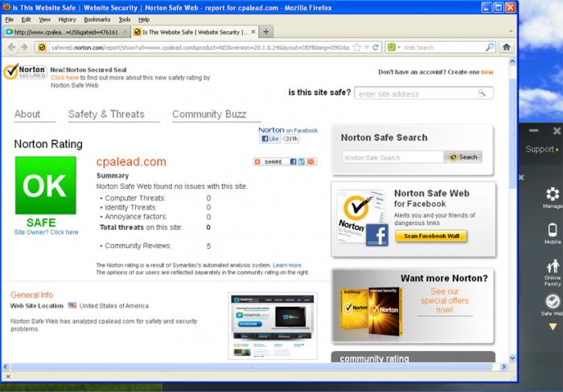Click the Norton on Facebook link
The width and height of the screenshot is (563, 392).
click(x=288, y=130)
